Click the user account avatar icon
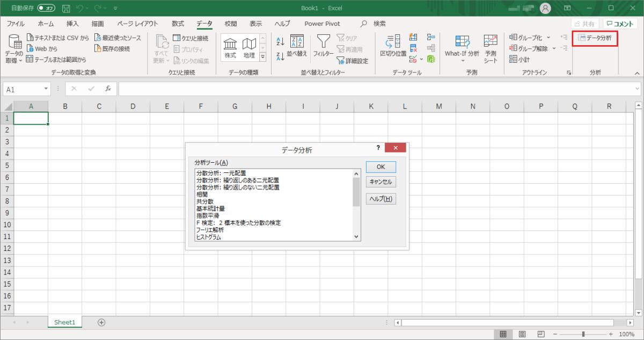The image size is (644, 340). point(546,9)
